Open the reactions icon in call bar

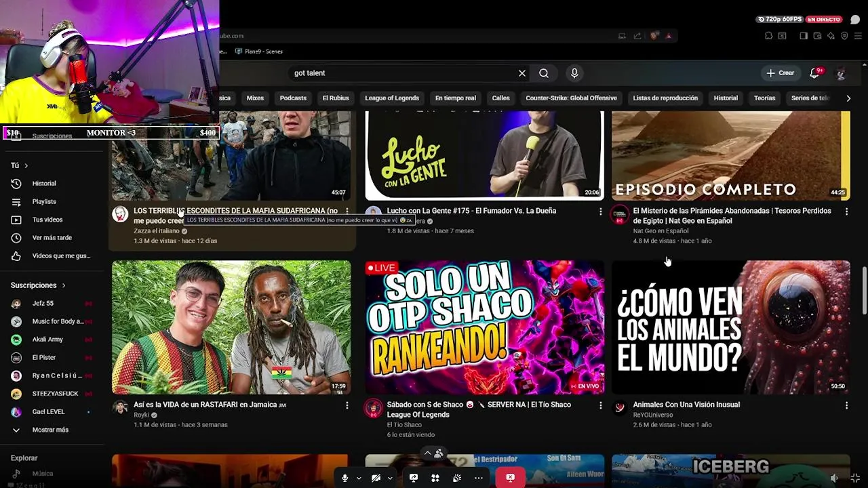[x=457, y=478]
